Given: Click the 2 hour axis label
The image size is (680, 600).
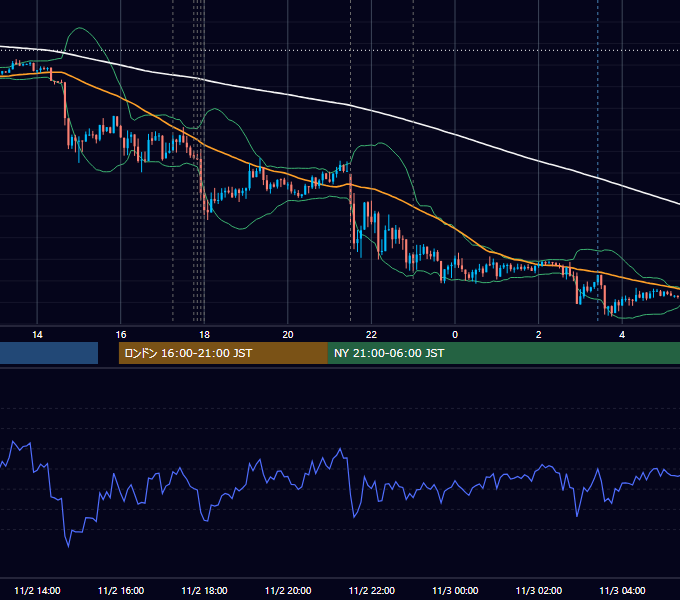Looking at the screenshot, I should [x=539, y=335].
